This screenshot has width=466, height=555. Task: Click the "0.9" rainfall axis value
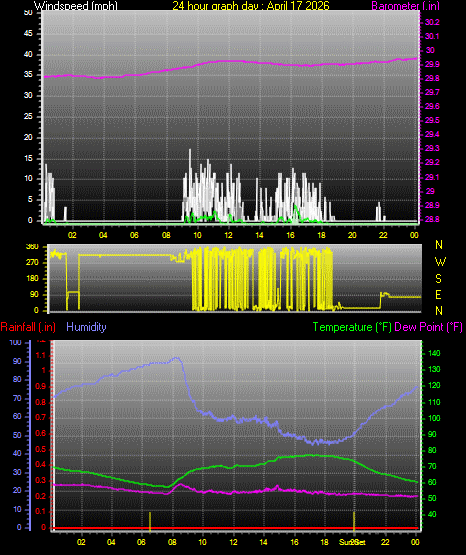(x=41, y=387)
